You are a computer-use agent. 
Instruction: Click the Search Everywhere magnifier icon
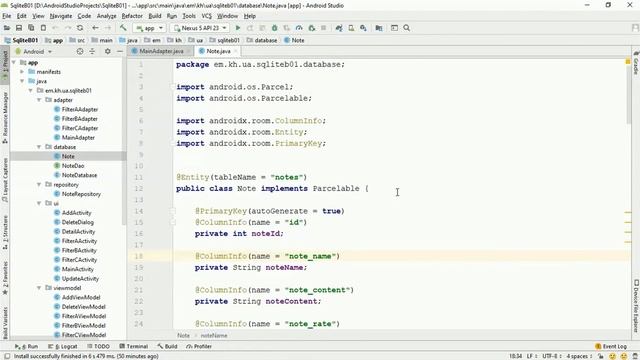coord(407,28)
